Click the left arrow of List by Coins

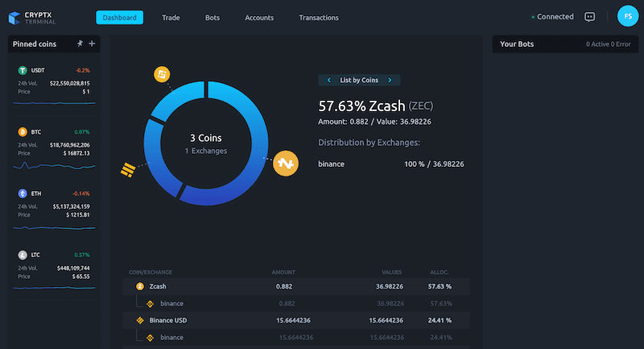(329, 80)
